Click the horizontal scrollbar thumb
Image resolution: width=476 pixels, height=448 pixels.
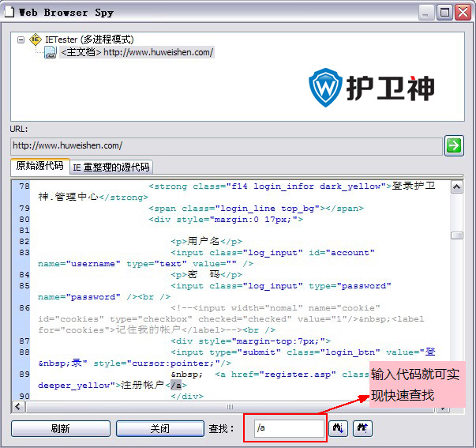click(230, 407)
